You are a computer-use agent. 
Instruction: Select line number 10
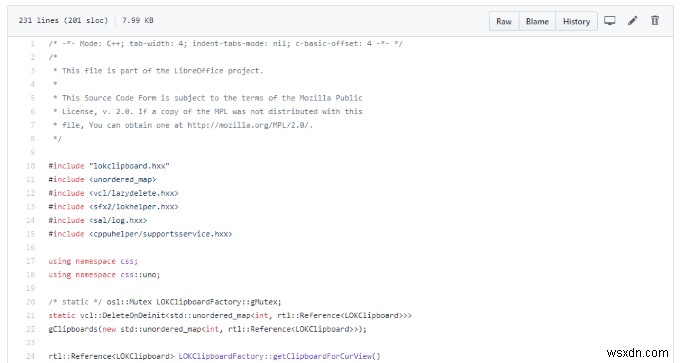30,166
